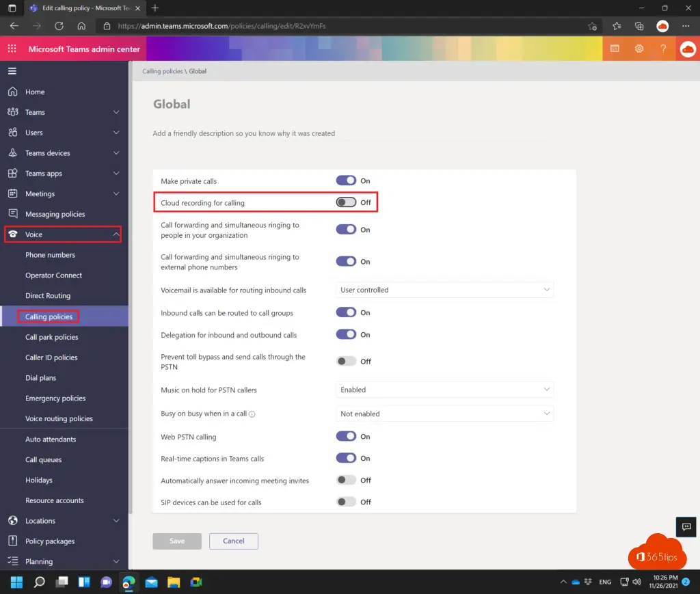Open Direct Routing under Voice
700x594 pixels.
[48, 295]
